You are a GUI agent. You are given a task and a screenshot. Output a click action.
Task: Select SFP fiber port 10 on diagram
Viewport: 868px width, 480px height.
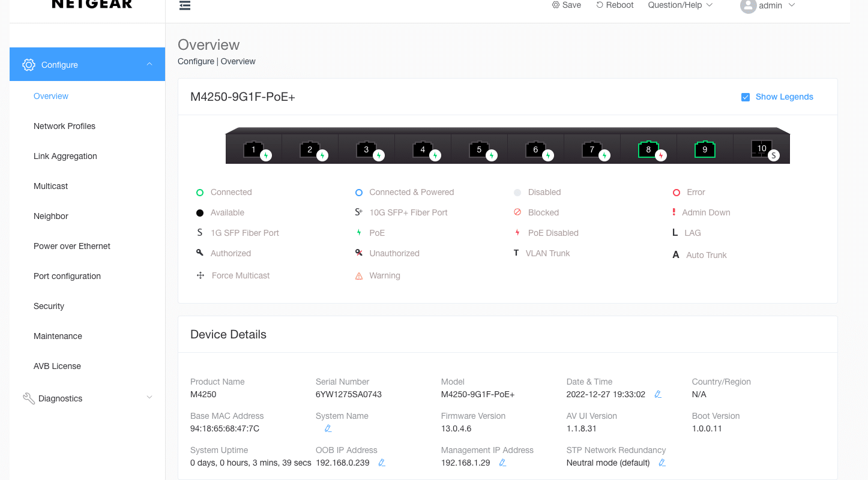pos(761,148)
